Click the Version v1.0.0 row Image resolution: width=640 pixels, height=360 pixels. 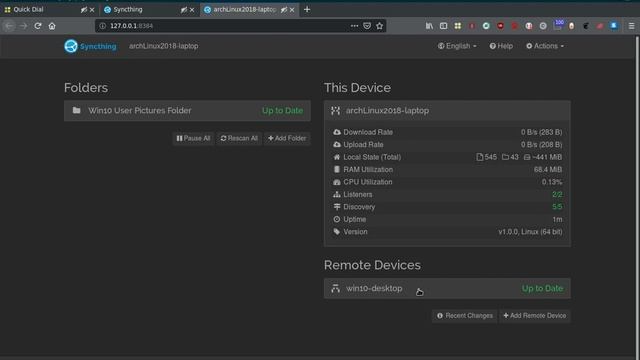(447, 232)
